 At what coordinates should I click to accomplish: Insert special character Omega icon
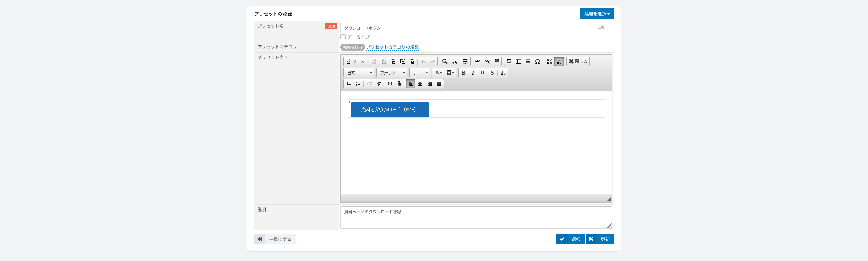pyautogui.click(x=537, y=61)
